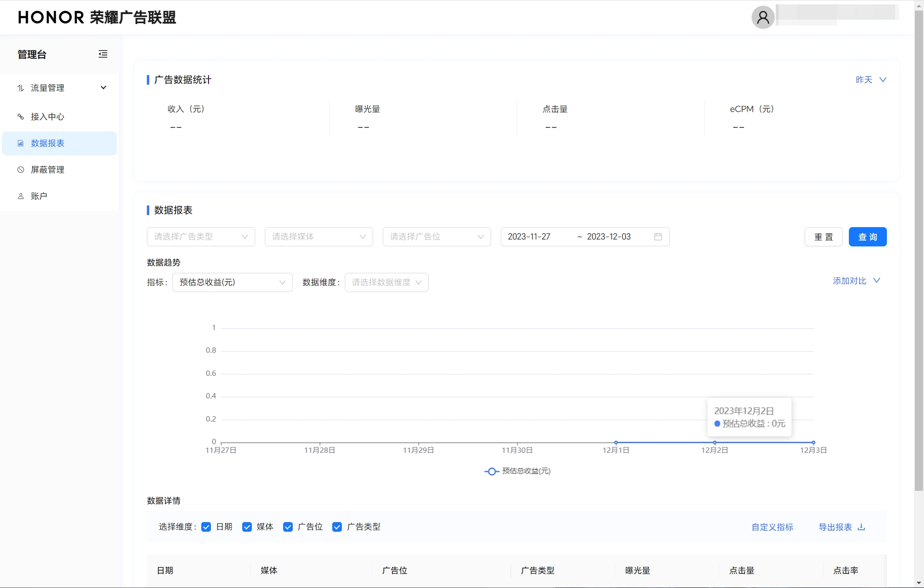This screenshot has height=588, width=924.
Task: Click the calendar icon in date range
Action: point(658,237)
